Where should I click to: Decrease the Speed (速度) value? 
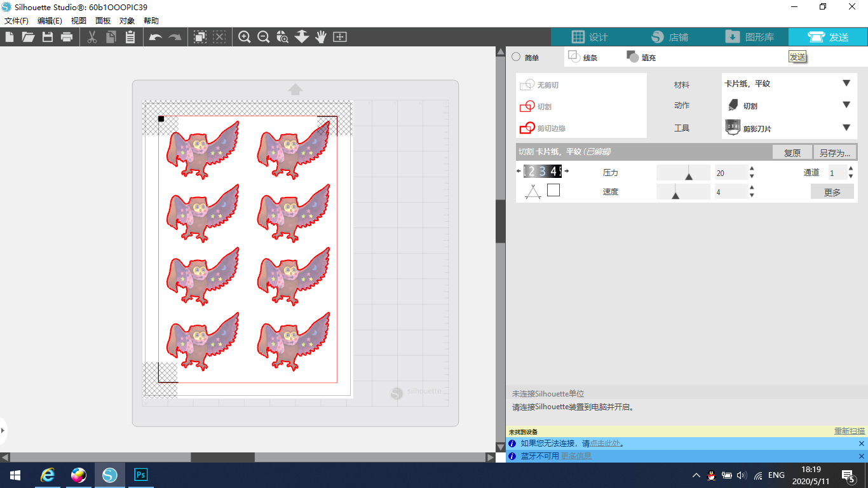[752, 195]
